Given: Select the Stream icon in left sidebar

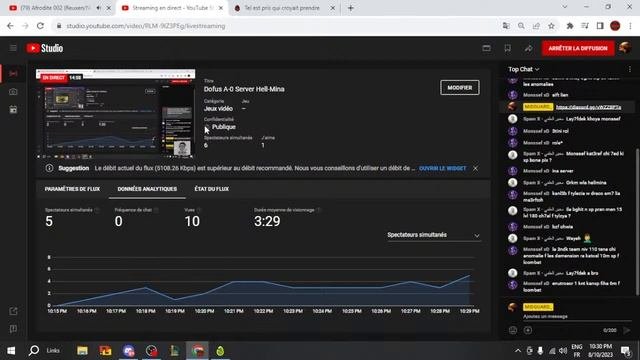Looking at the screenshot, I should click(x=13, y=73).
